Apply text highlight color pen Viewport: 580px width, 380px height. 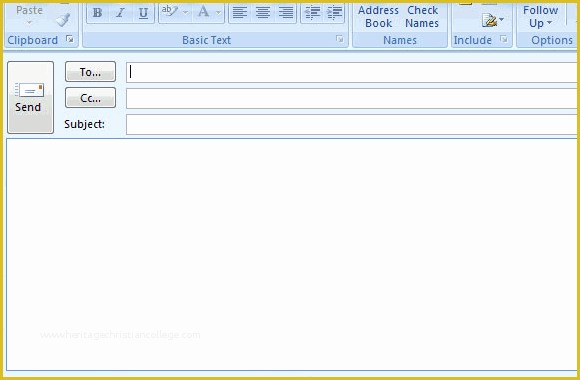tap(170, 12)
